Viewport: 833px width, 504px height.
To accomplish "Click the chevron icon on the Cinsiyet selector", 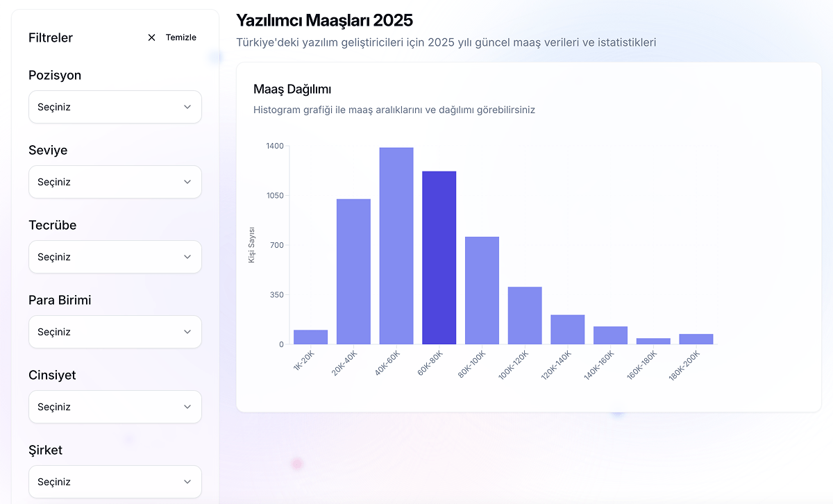I will 187,407.
